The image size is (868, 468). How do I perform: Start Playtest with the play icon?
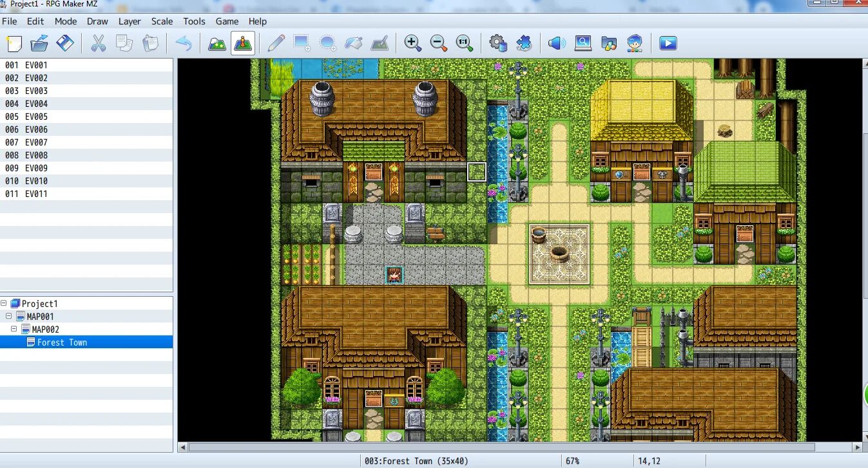point(668,43)
